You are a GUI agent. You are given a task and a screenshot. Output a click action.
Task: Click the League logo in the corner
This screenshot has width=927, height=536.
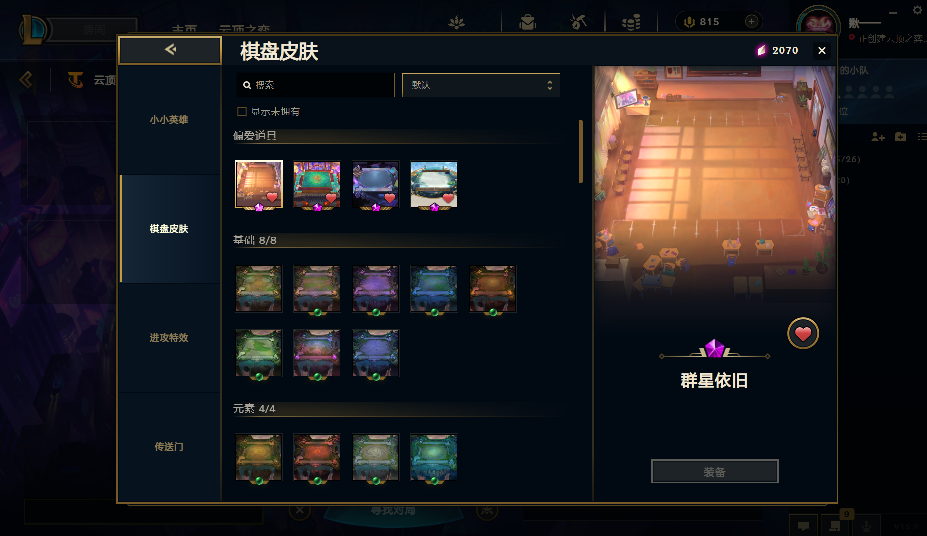34,28
